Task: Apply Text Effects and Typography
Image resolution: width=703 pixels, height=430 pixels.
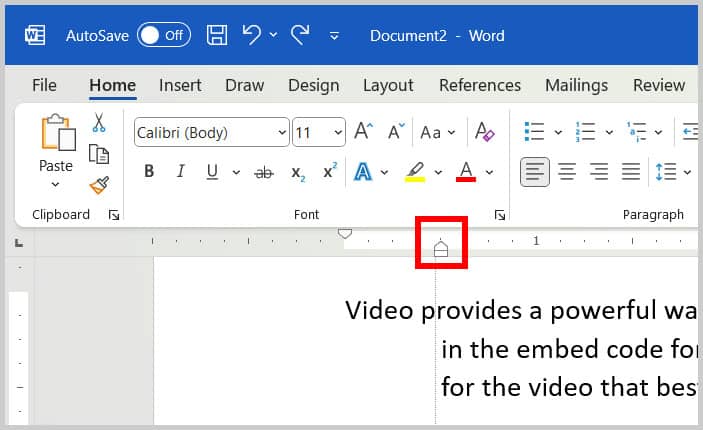Action: pyautogui.click(x=363, y=172)
